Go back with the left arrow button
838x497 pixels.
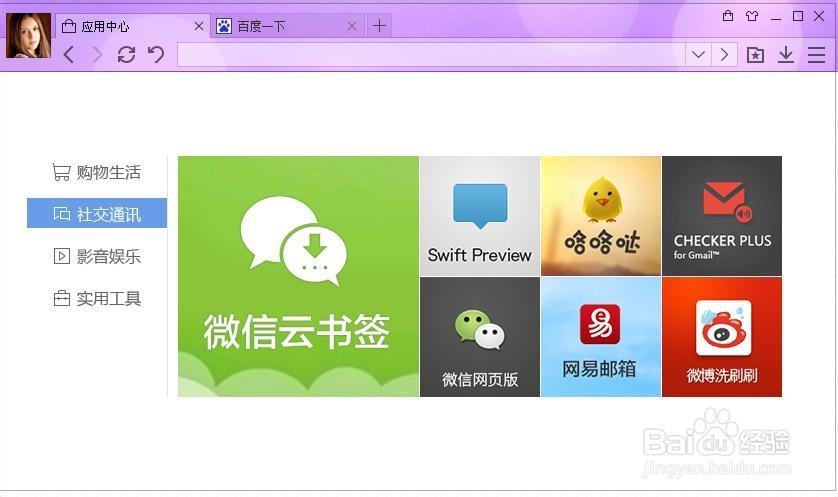pos(69,55)
